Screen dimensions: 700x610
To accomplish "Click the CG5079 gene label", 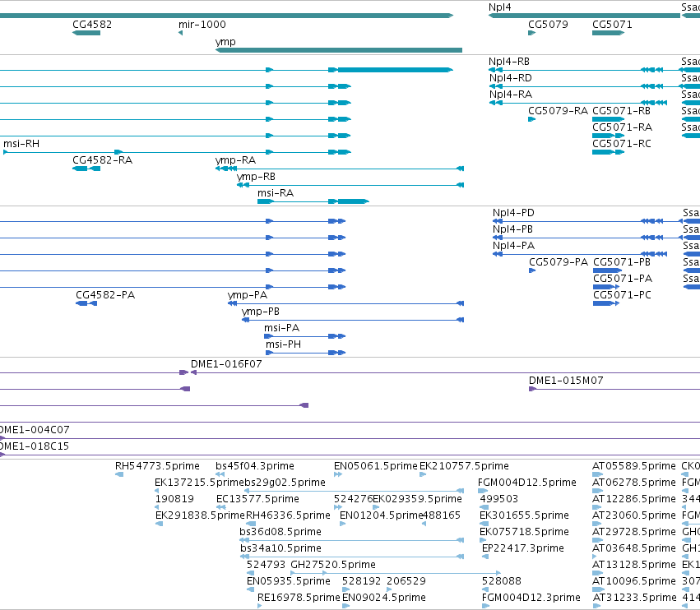I will (x=548, y=24).
